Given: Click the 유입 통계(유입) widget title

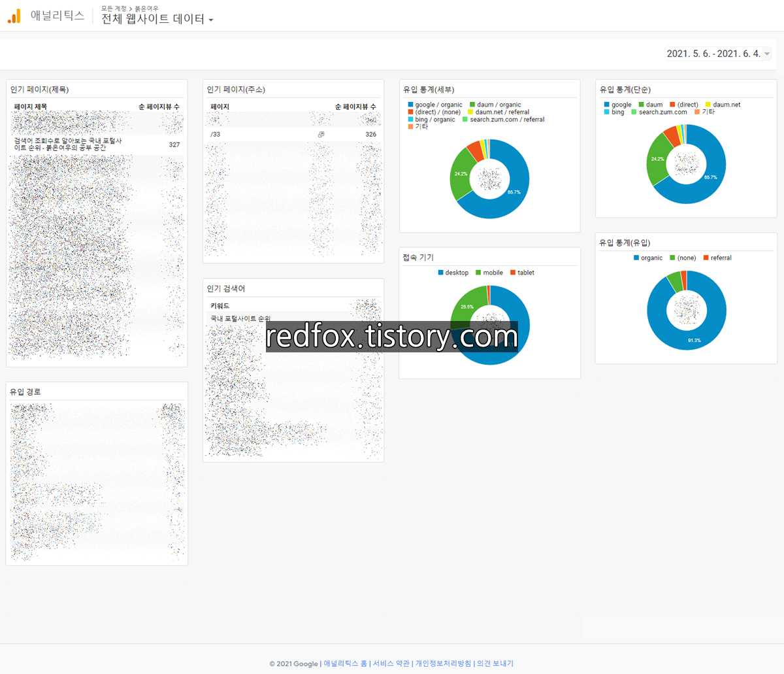Looking at the screenshot, I should [x=625, y=243].
